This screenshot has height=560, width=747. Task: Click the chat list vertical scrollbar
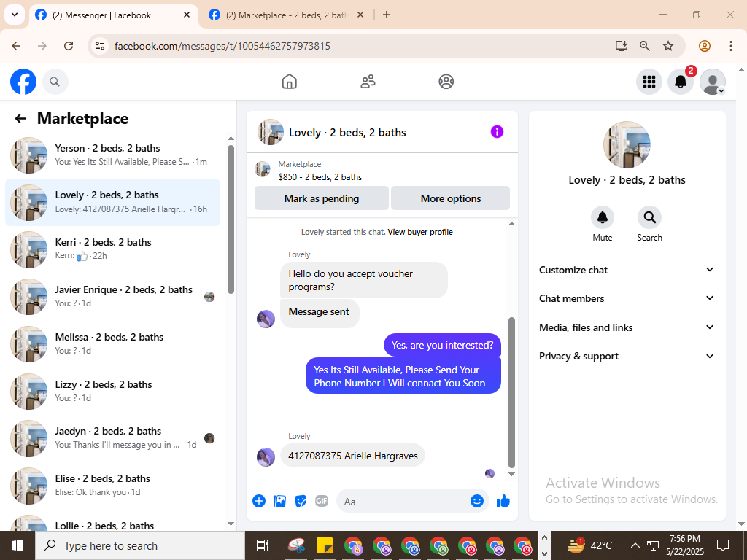[x=231, y=219]
